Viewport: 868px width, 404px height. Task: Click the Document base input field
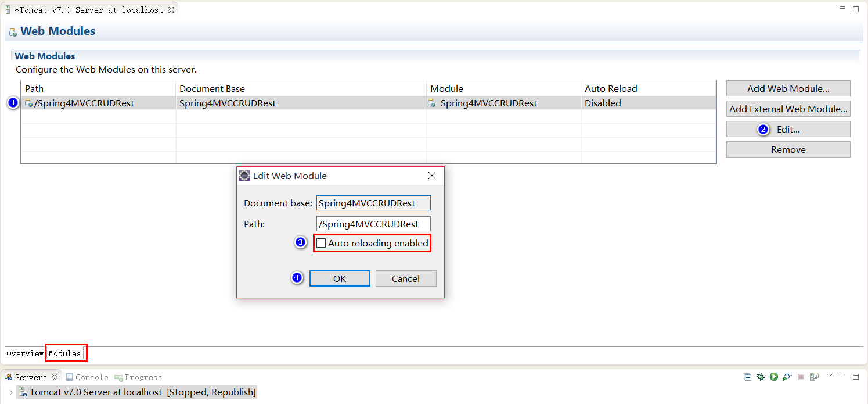coord(373,203)
